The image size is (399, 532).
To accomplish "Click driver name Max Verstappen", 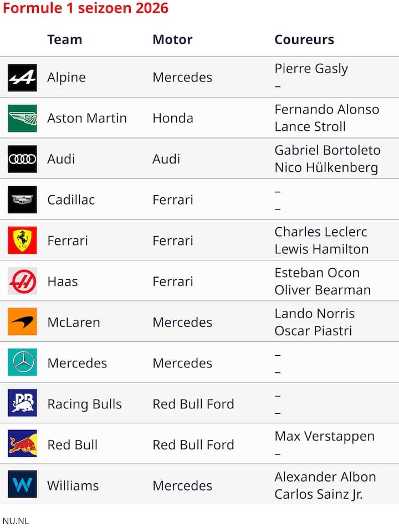I will pyautogui.click(x=325, y=436).
